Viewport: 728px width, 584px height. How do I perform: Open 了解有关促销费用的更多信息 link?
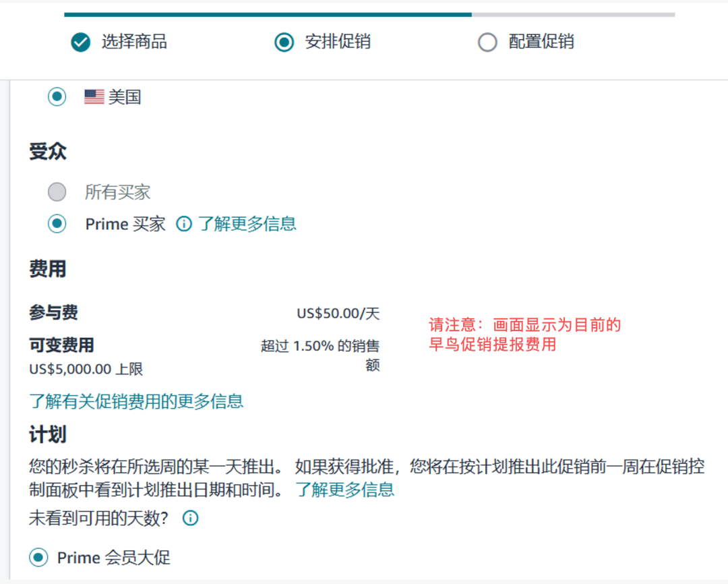point(136,401)
